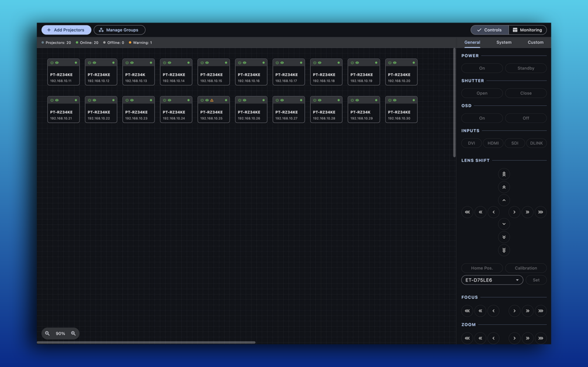Click the zoom out magnifier icon
Image resolution: width=588 pixels, height=367 pixels.
pyautogui.click(x=47, y=333)
